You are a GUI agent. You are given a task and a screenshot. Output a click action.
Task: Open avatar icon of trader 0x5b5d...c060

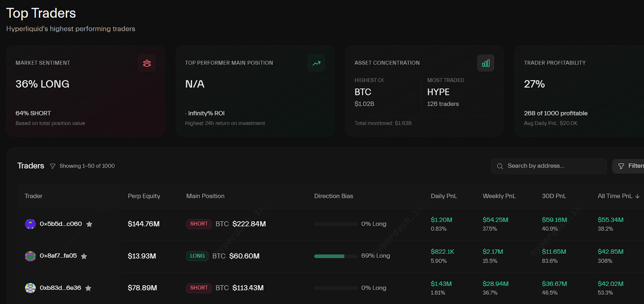(30, 224)
